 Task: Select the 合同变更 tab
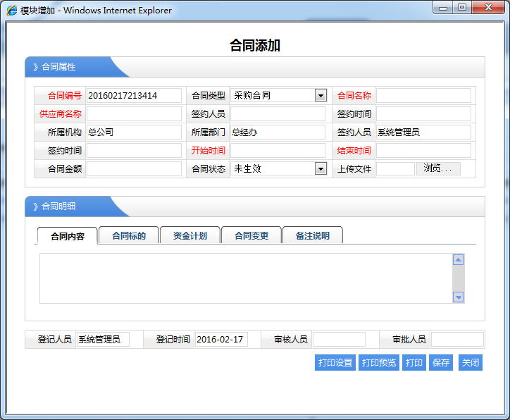coord(251,236)
